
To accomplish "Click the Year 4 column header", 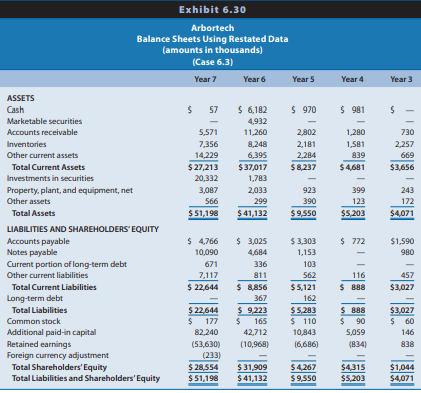I will [x=352, y=79].
